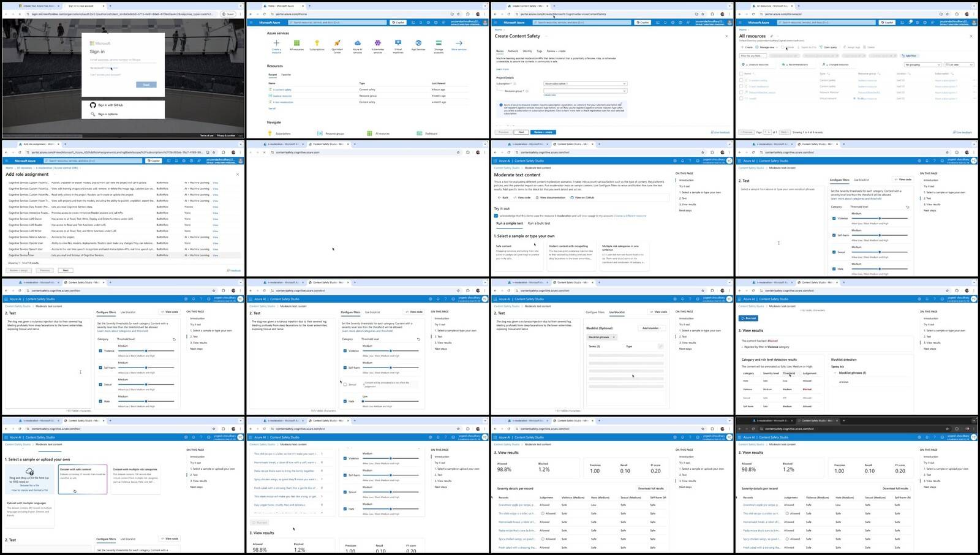Open the portal hamburger menu on Azure Home screenshot
Viewport: 980px width, 555px height.
(251, 22)
